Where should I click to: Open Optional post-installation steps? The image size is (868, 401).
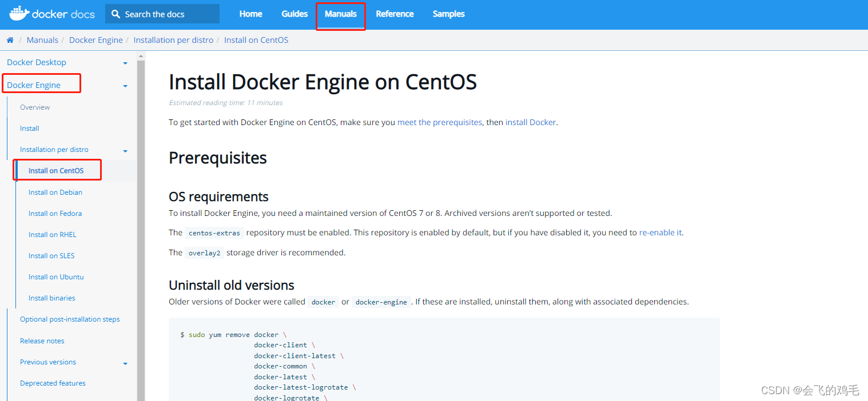point(70,319)
